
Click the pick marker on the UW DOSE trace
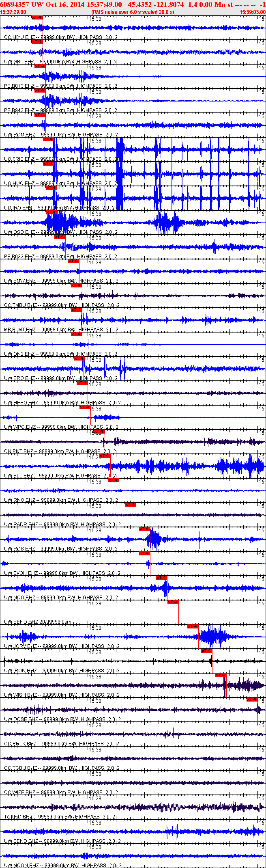(x=252, y=700)
